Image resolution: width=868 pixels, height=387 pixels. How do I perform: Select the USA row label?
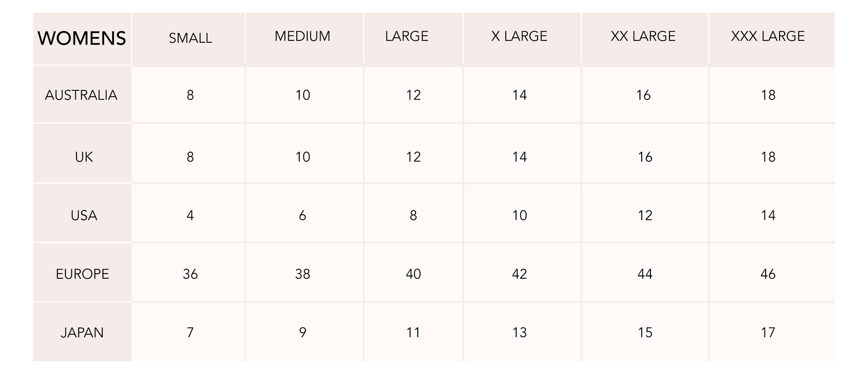[x=84, y=216]
